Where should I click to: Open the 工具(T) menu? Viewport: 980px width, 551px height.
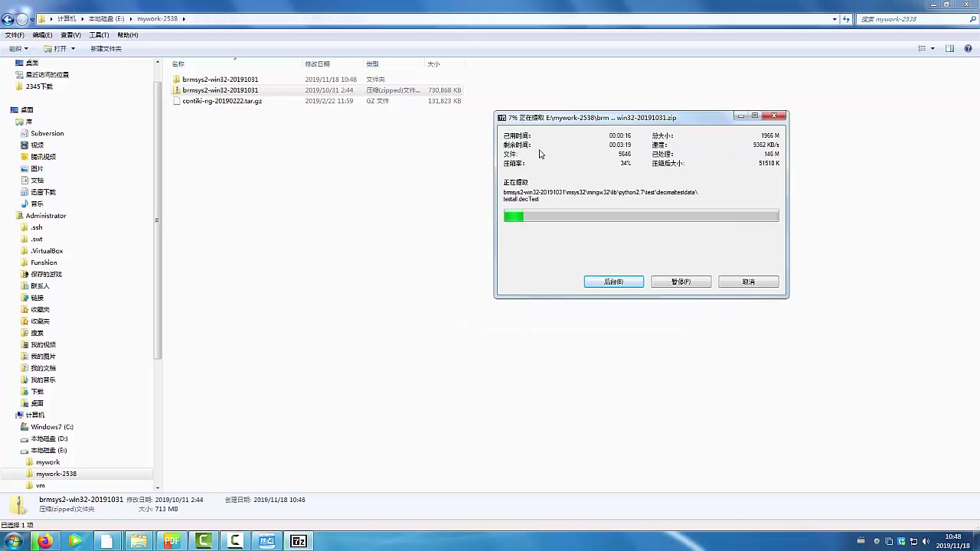pos(100,35)
